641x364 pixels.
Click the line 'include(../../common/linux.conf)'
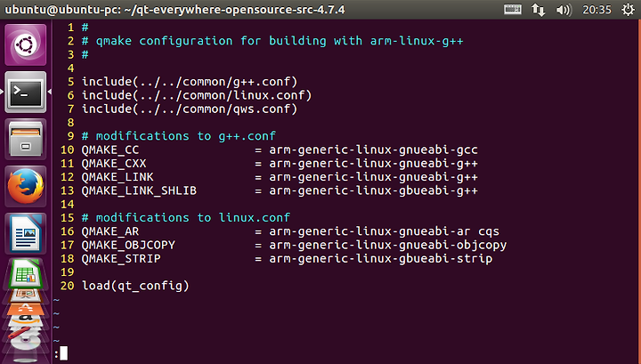197,95
